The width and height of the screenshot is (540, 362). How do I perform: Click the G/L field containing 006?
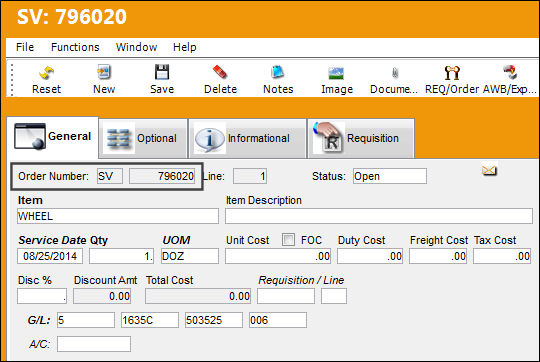click(x=278, y=320)
